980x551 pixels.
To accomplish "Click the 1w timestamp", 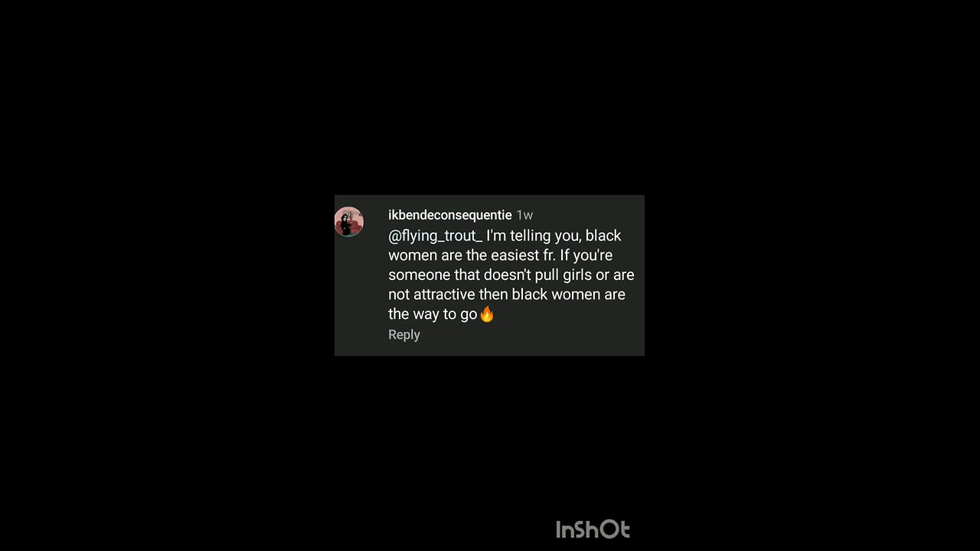I will (x=524, y=215).
